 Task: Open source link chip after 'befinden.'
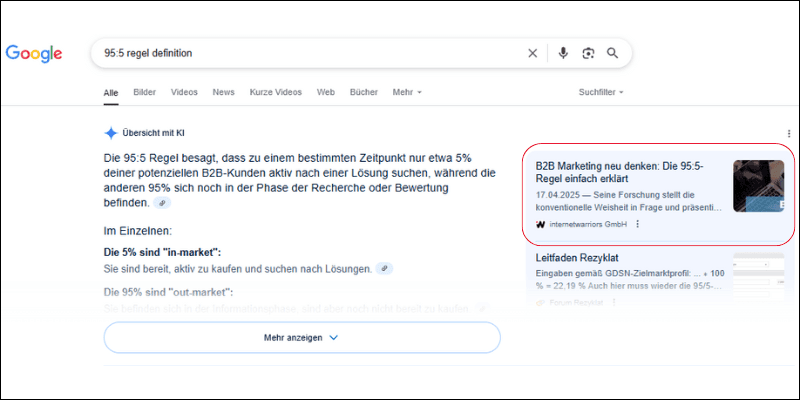click(x=162, y=203)
